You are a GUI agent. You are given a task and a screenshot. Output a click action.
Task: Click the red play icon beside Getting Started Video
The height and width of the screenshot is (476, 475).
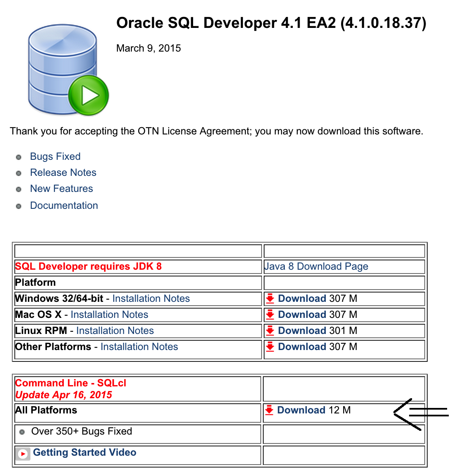[x=23, y=454]
